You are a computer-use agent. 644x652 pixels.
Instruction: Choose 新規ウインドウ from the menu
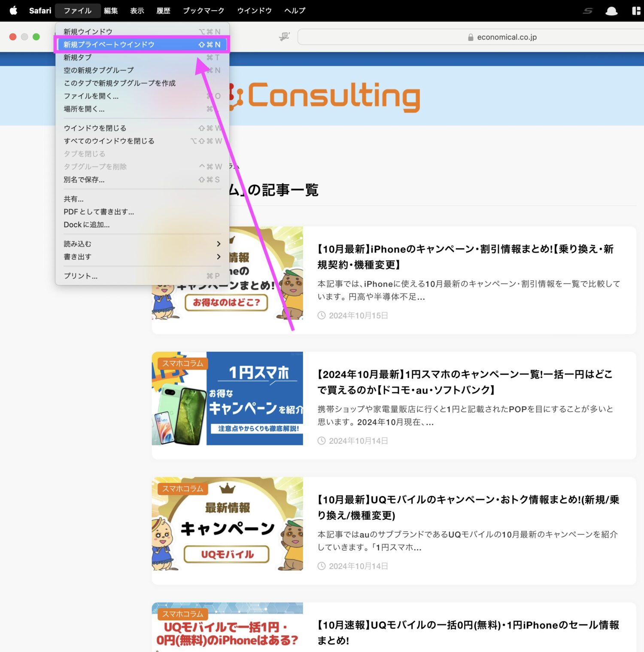[x=142, y=31]
